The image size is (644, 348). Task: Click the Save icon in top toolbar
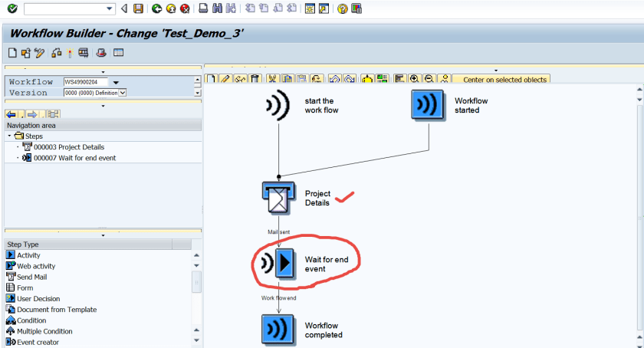tap(138, 8)
